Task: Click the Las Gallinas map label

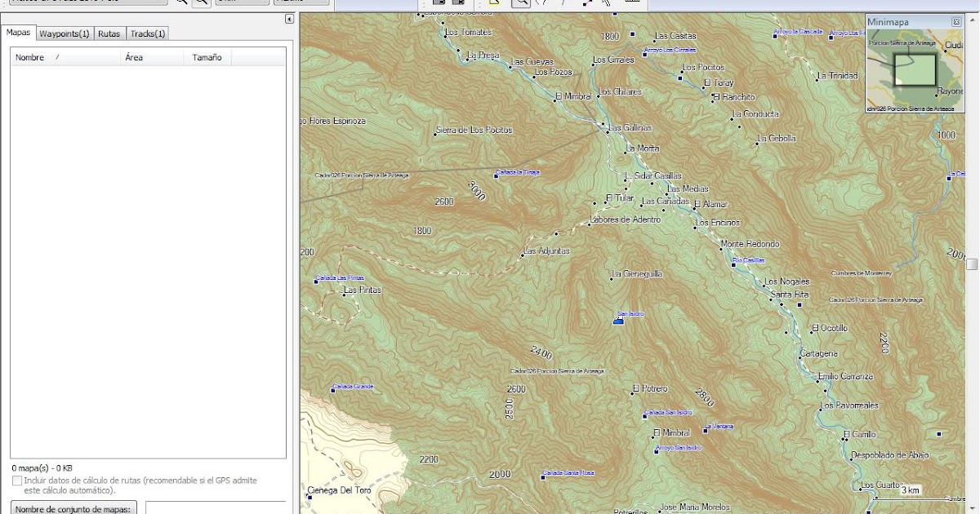Action: click(630, 128)
